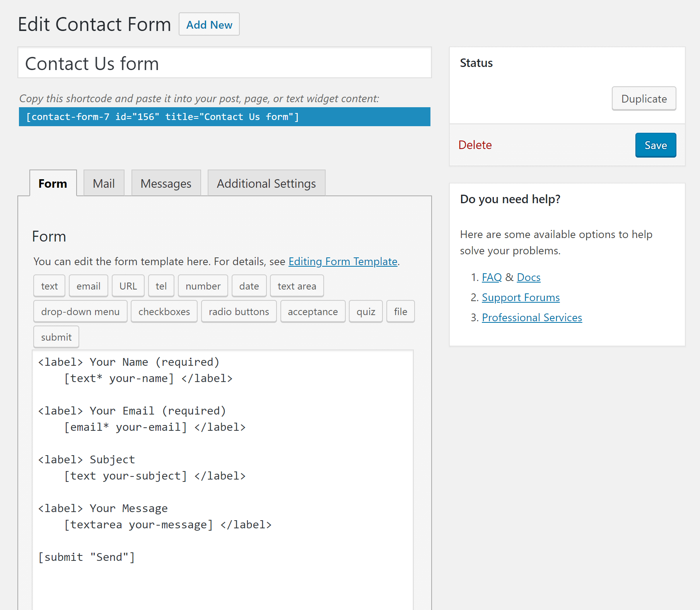Viewport: 700px width, 610px height.
Task: Insert a submit button tag
Action: (x=56, y=336)
